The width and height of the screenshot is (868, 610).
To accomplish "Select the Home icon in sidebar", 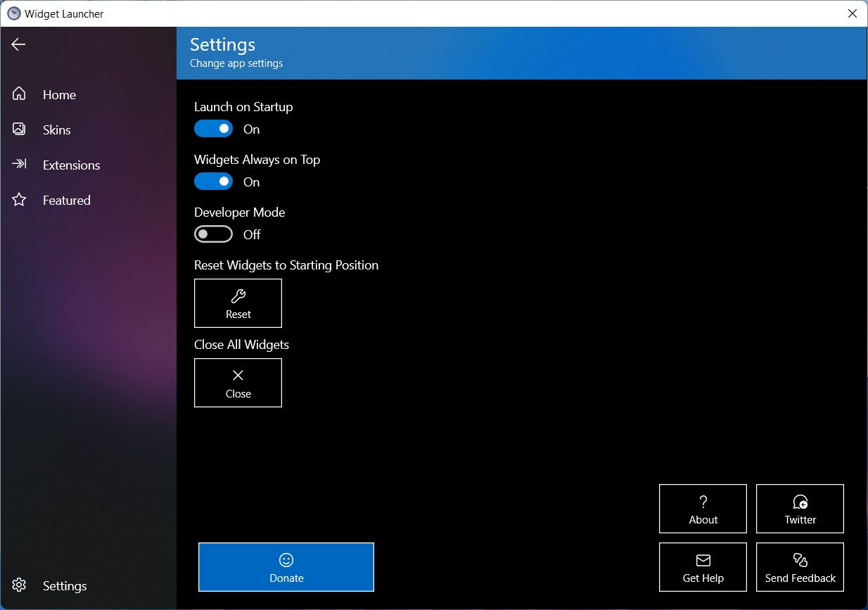I will pyautogui.click(x=19, y=94).
